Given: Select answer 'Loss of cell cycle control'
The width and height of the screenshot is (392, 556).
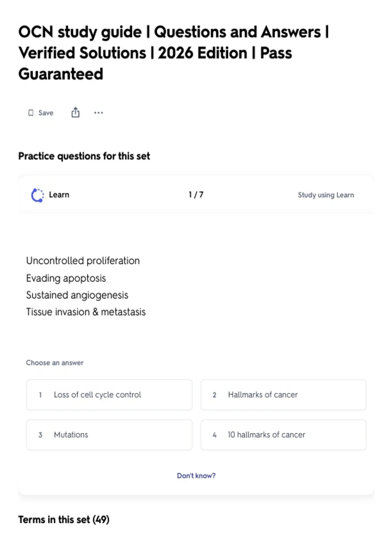Looking at the screenshot, I should pos(109,395).
